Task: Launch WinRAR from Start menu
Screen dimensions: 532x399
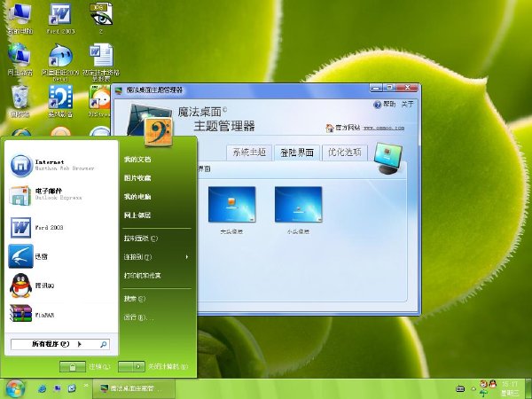Action: [x=61, y=315]
